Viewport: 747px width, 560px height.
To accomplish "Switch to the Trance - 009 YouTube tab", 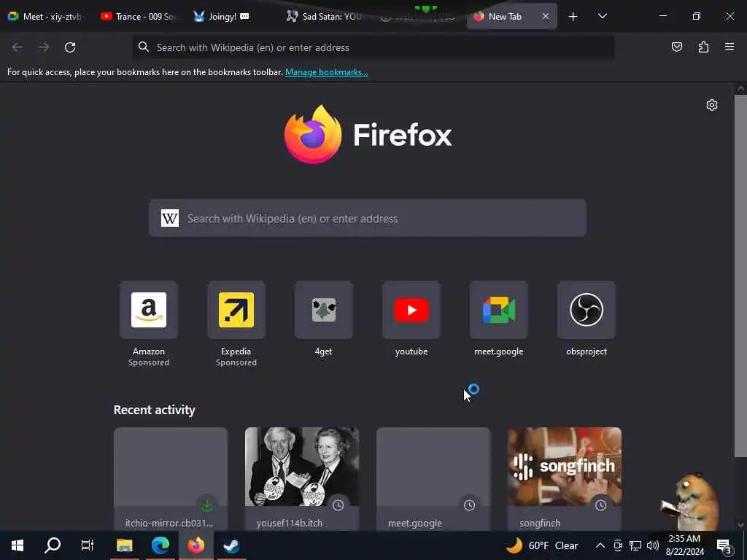I will 138,17.
